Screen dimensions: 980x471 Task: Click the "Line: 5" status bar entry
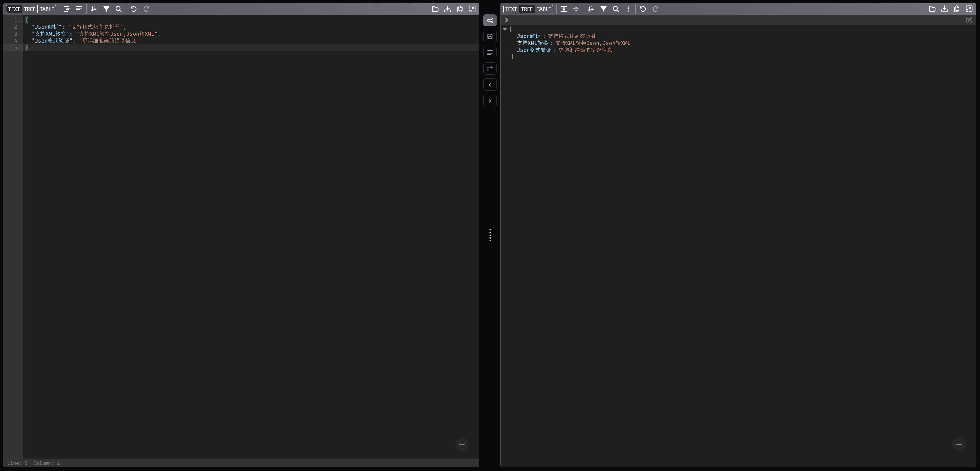(17, 463)
